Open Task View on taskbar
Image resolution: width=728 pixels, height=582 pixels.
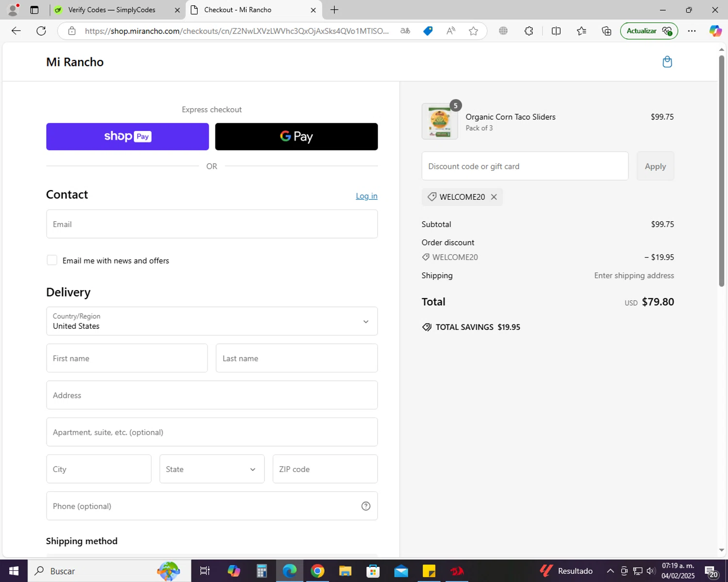(205, 571)
